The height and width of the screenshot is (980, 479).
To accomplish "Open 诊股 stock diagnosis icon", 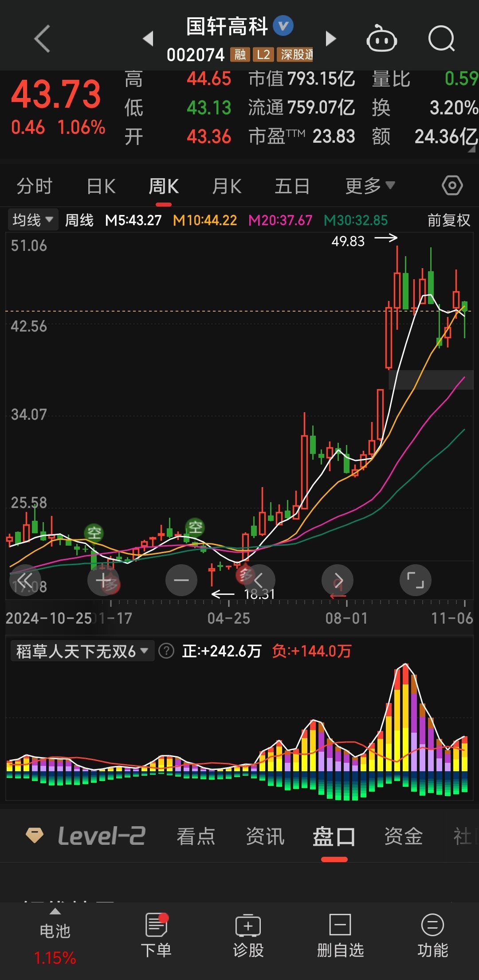I will click(x=248, y=935).
